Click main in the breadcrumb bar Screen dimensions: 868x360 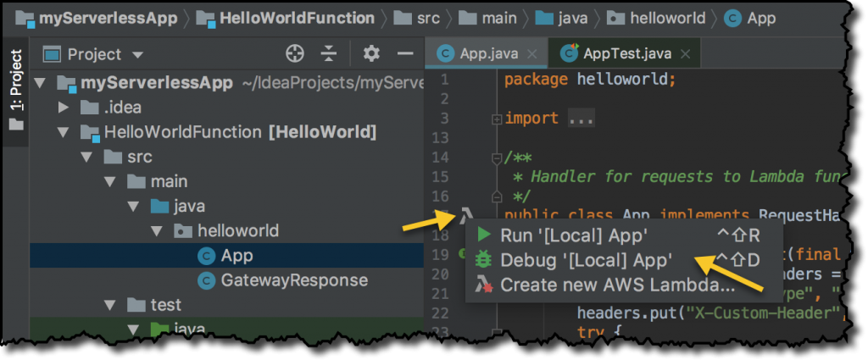tap(486, 19)
